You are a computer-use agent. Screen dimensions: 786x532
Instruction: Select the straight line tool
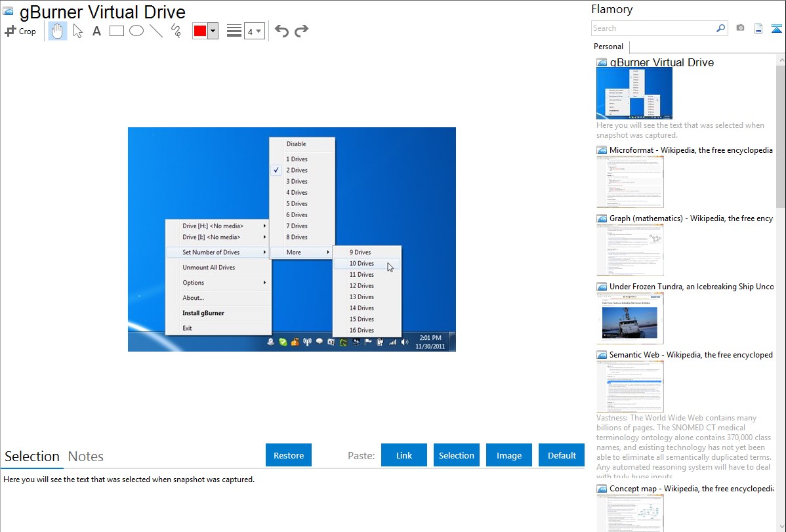tap(156, 31)
